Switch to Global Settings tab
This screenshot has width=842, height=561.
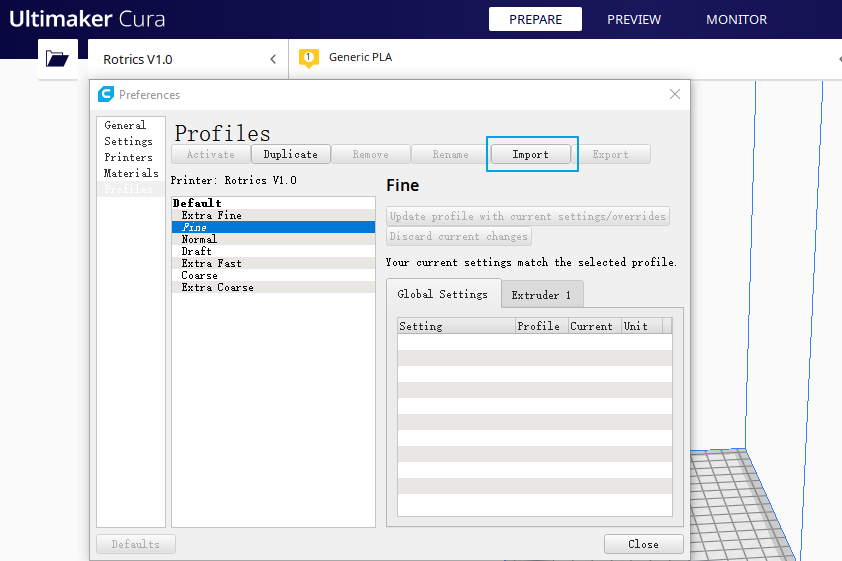443,294
